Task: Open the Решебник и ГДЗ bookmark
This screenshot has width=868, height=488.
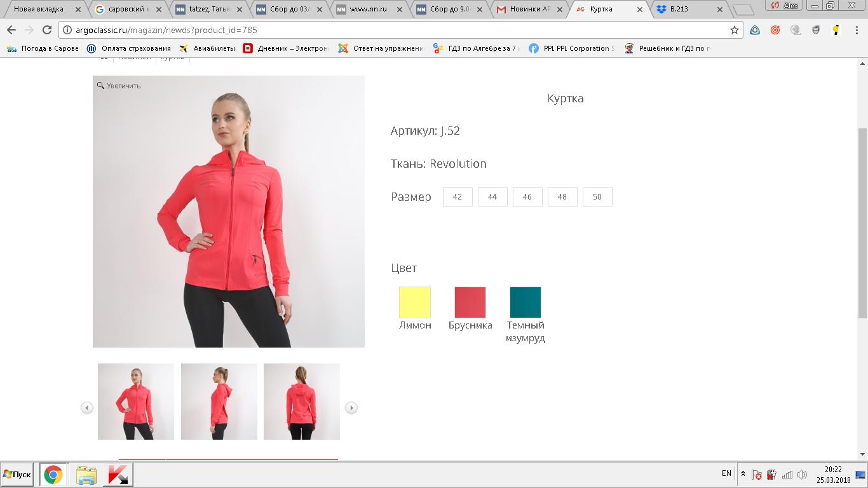Action: tap(667, 48)
